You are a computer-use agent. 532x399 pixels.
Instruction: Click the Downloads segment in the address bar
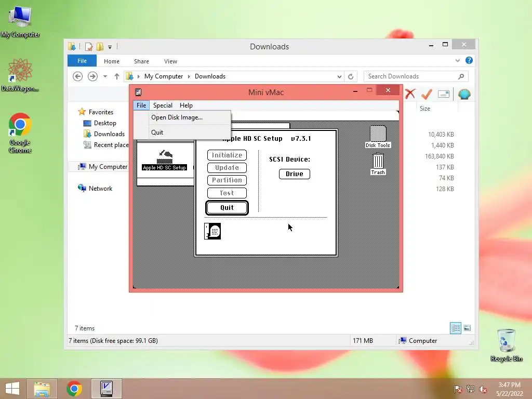210,76
